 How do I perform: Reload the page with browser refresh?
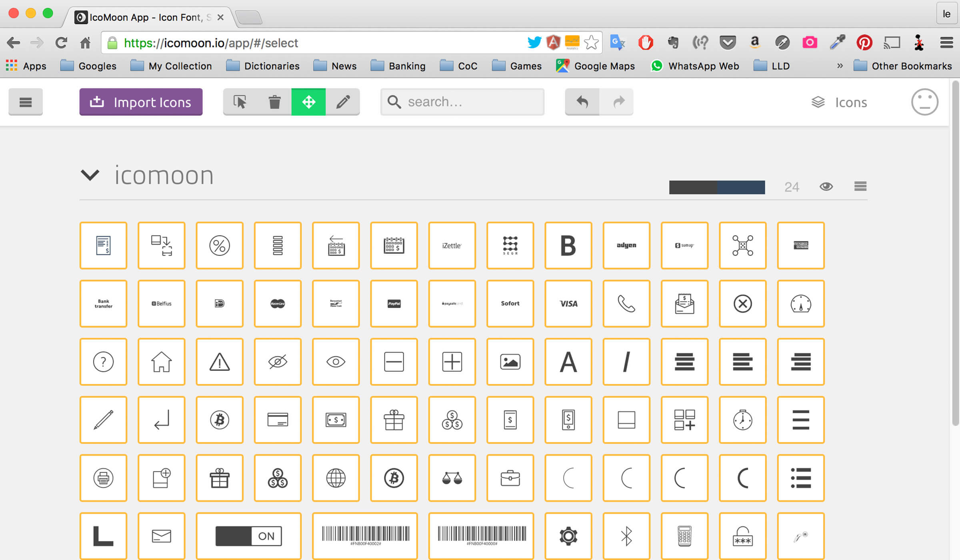61,42
